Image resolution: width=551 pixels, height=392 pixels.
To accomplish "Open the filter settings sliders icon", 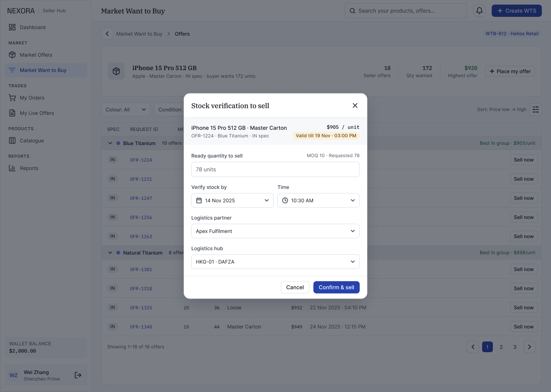I will click(536, 110).
